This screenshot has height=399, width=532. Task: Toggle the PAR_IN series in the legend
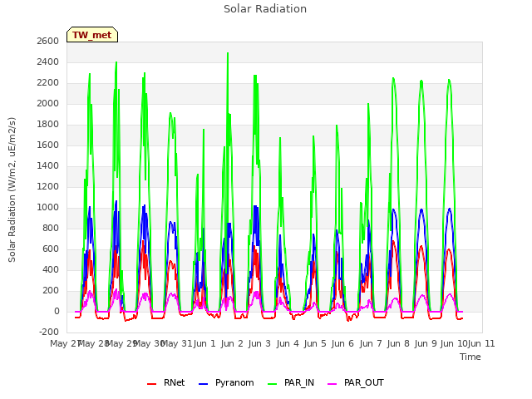pyautogui.click(x=291, y=382)
